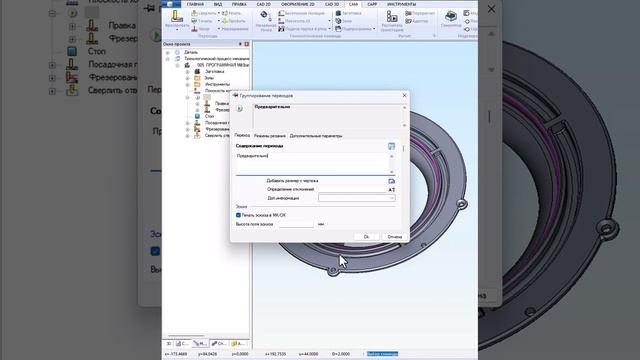This screenshot has height=360, width=640.
Task: Click the green play icon in the dialog header
Action: (240, 109)
